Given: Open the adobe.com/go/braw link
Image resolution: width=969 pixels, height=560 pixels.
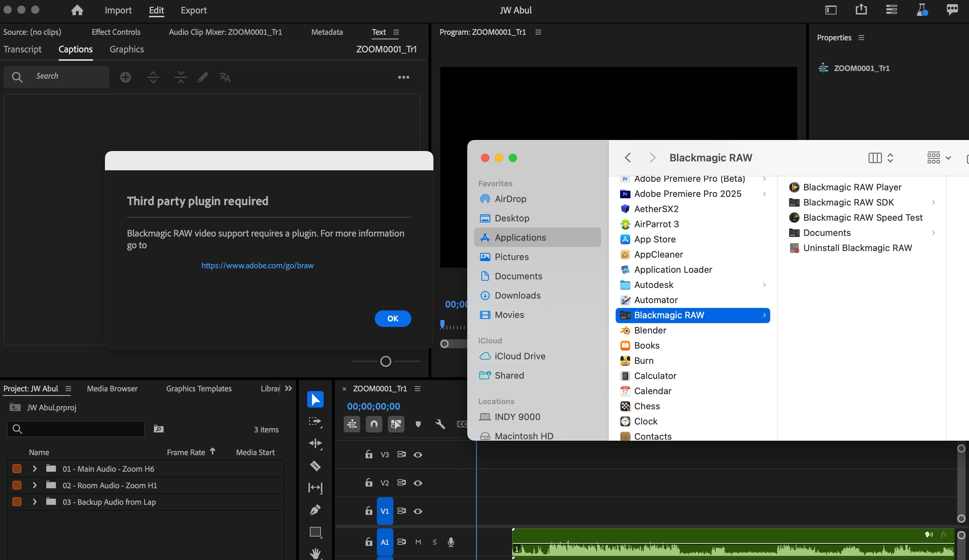Looking at the screenshot, I should pyautogui.click(x=257, y=265).
